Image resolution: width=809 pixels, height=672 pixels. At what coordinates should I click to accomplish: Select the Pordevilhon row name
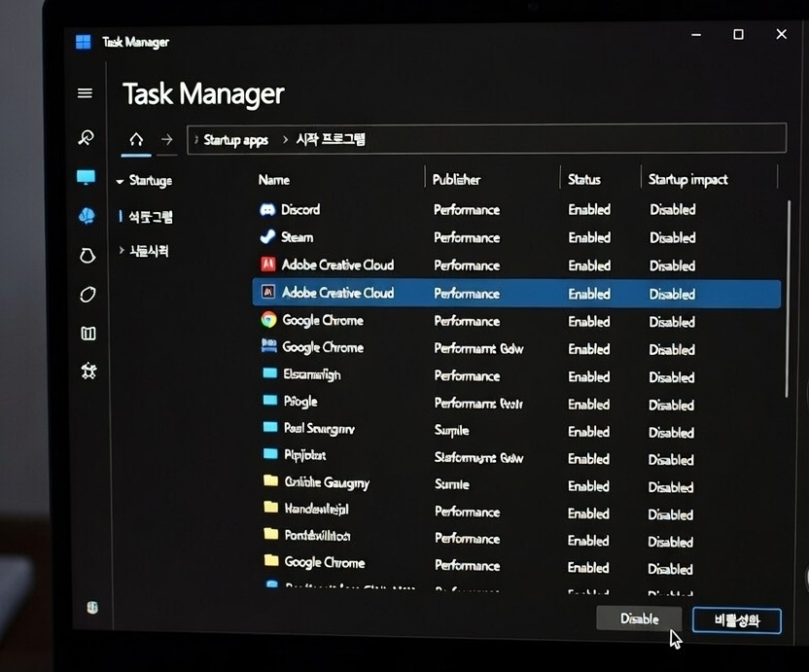318,535
